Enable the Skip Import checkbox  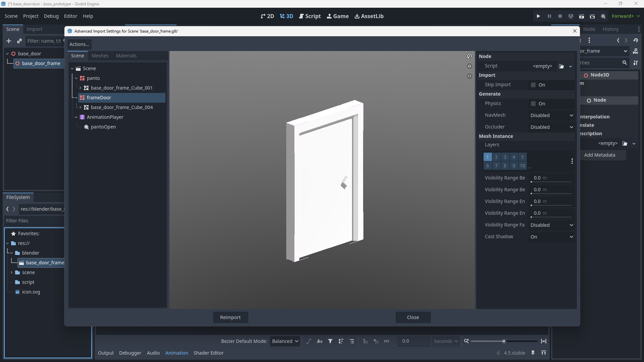(x=533, y=85)
